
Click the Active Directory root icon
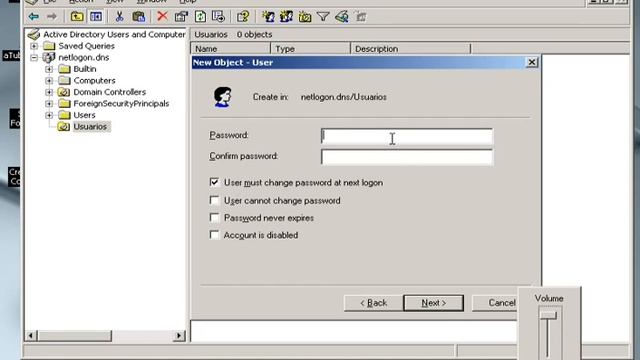pos(34,34)
